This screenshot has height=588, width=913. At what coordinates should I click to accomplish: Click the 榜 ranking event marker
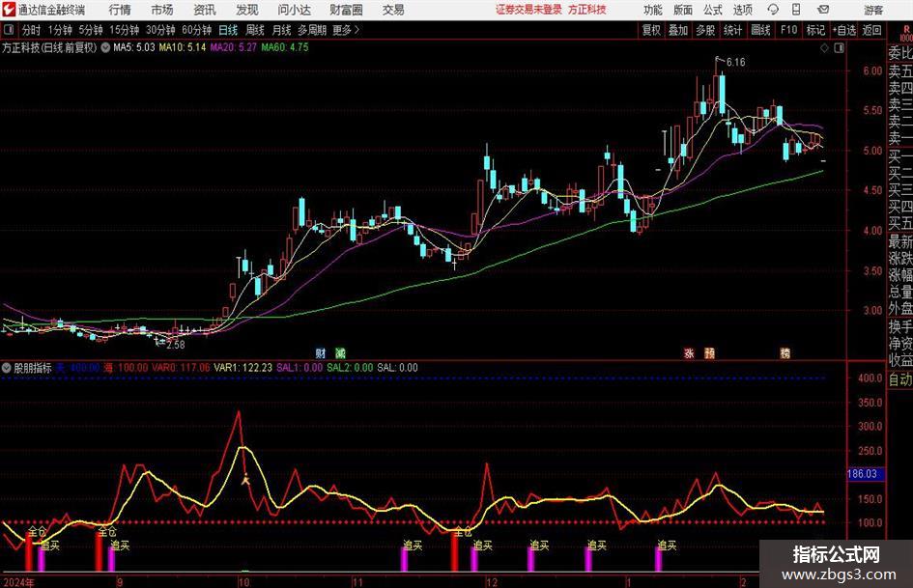[785, 352]
